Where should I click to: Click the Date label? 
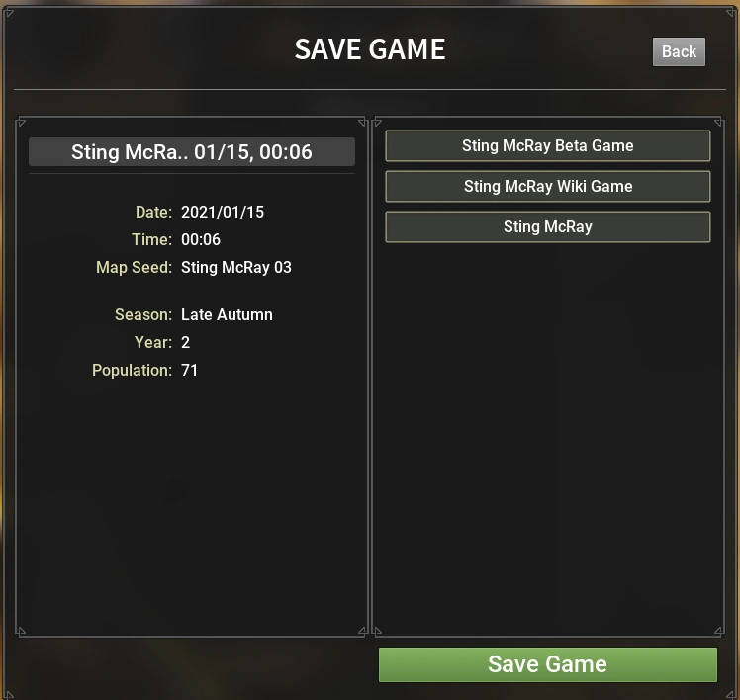[x=154, y=212]
